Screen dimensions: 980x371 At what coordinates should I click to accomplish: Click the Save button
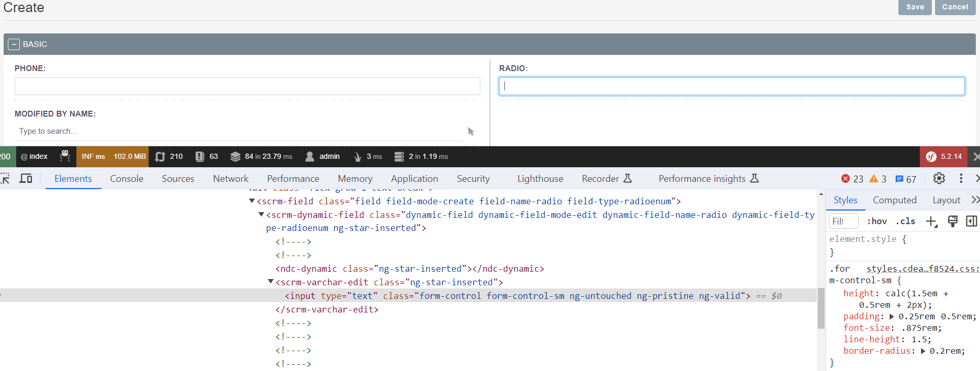pyautogui.click(x=915, y=7)
